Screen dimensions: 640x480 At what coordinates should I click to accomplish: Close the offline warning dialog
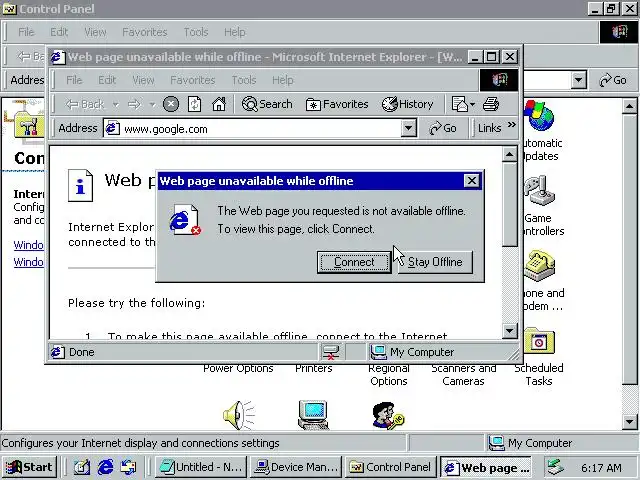click(471, 181)
